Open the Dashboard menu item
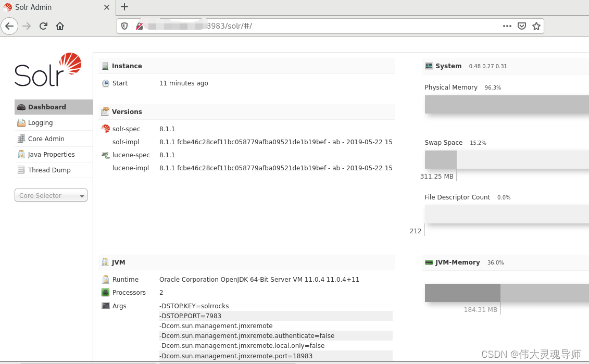Image resolution: width=589 pixels, height=364 pixels. coord(53,107)
